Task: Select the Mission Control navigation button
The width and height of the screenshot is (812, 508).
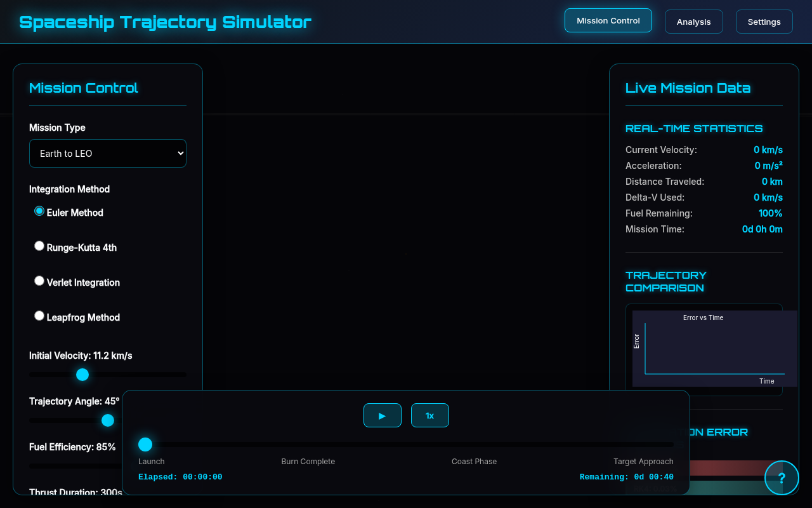Action: pos(608,20)
